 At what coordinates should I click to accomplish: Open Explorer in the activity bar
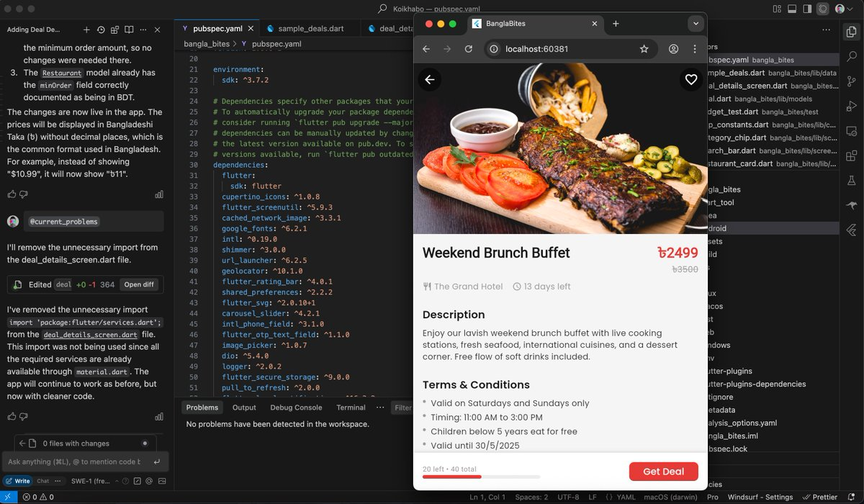pyautogui.click(x=852, y=32)
